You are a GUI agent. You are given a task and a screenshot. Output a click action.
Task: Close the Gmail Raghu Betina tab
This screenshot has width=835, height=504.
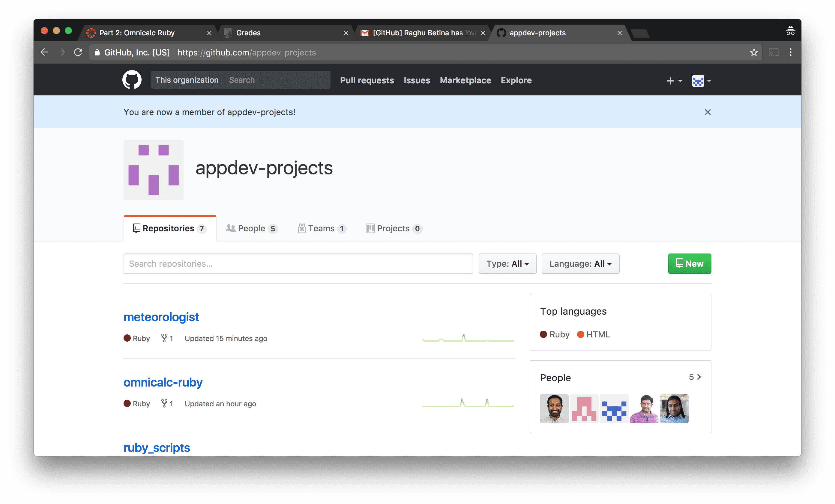coord(483,33)
